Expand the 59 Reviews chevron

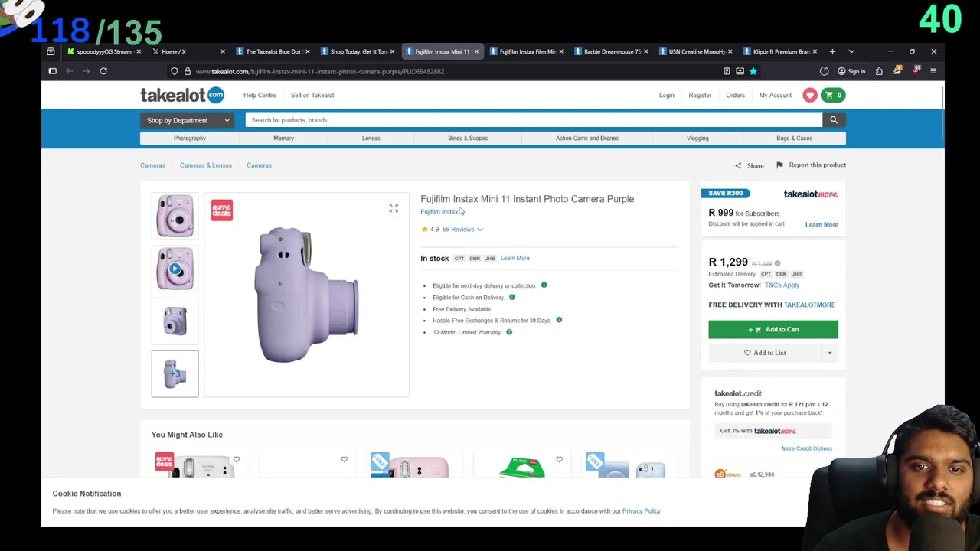tap(480, 230)
